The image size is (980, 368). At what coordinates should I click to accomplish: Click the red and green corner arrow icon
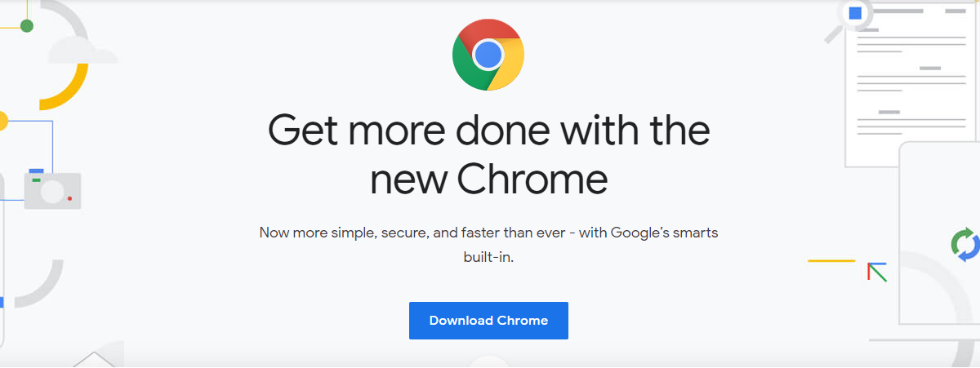(876, 272)
